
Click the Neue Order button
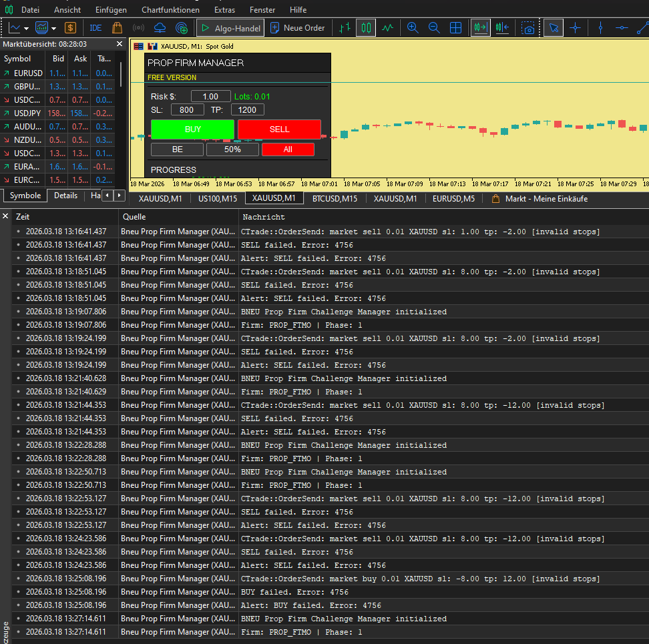[x=297, y=28]
